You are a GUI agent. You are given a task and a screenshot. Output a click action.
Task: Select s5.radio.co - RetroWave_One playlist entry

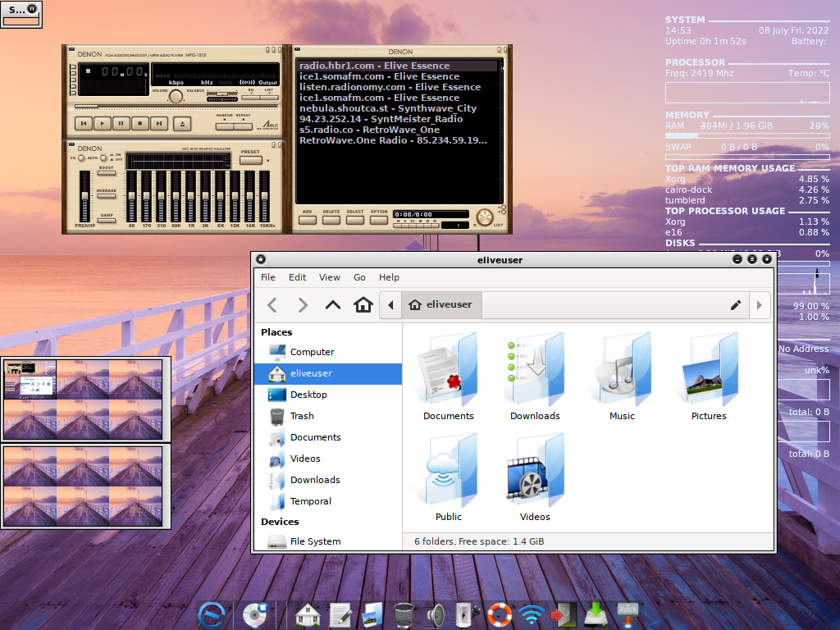397,130
